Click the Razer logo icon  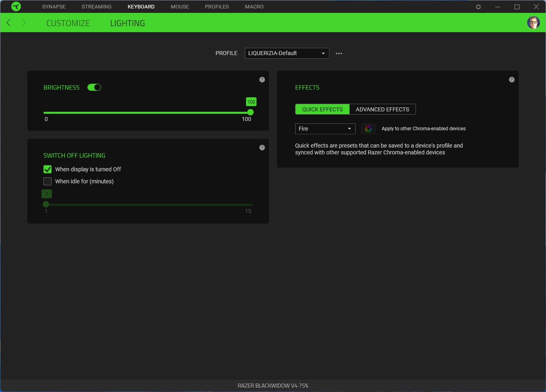[x=16, y=6]
